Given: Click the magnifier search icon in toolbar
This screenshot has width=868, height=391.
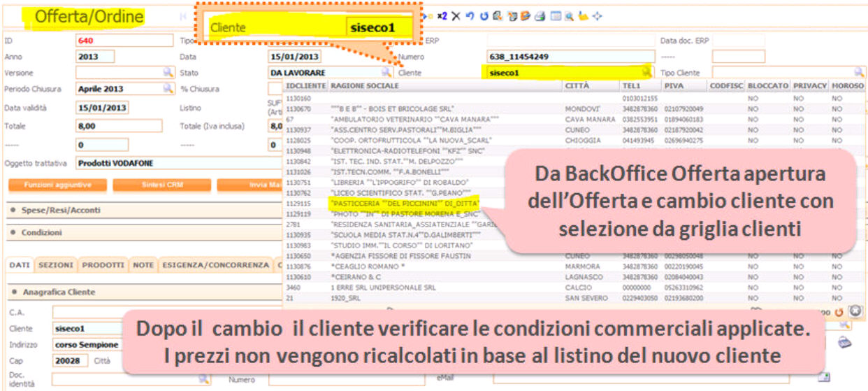Looking at the screenshot, I should point(569,16).
